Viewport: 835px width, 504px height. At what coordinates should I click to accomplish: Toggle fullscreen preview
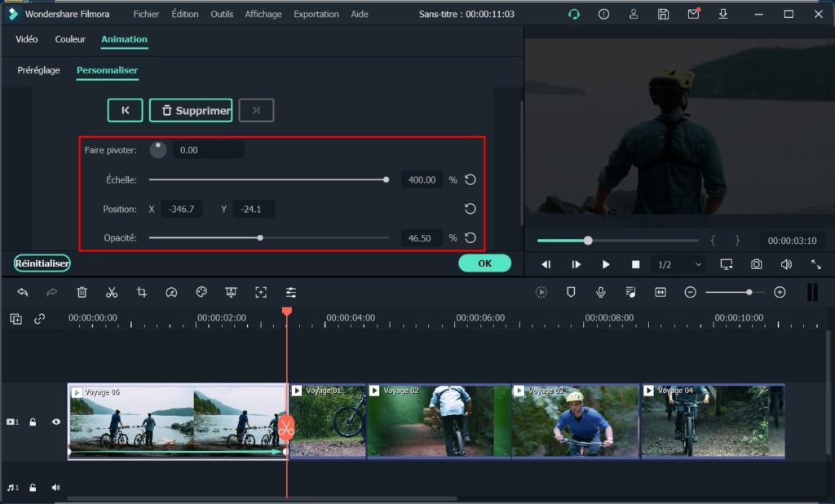815,264
